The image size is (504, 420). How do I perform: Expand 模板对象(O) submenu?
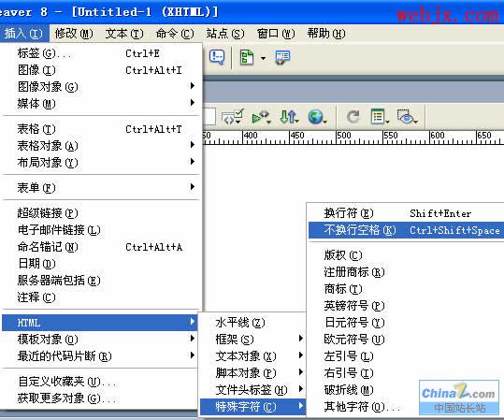tap(101, 340)
